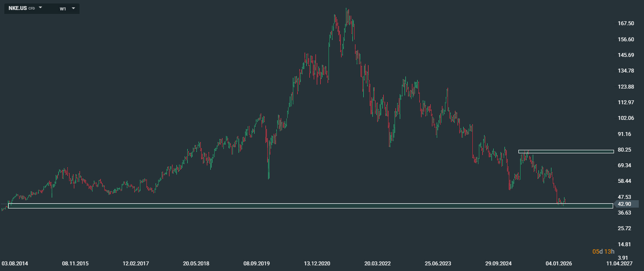Select the current price tag 42.90

pyautogui.click(x=627, y=204)
